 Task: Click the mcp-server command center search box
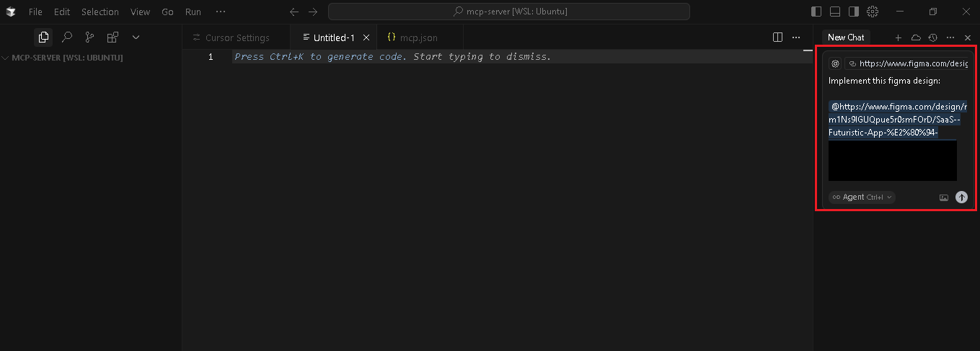(508, 12)
